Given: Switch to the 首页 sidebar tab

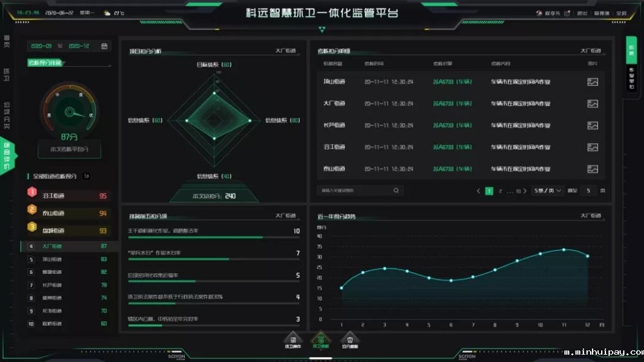Looking at the screenshot, I should point(7,42).
